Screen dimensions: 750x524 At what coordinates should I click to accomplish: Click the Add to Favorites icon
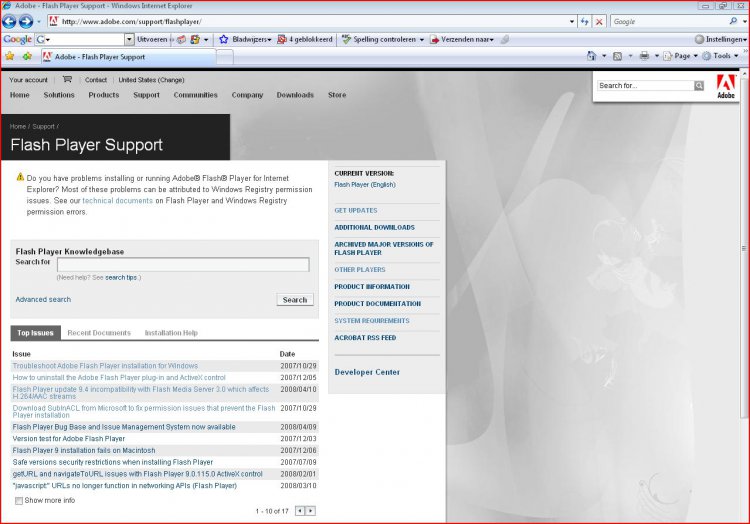27,56
